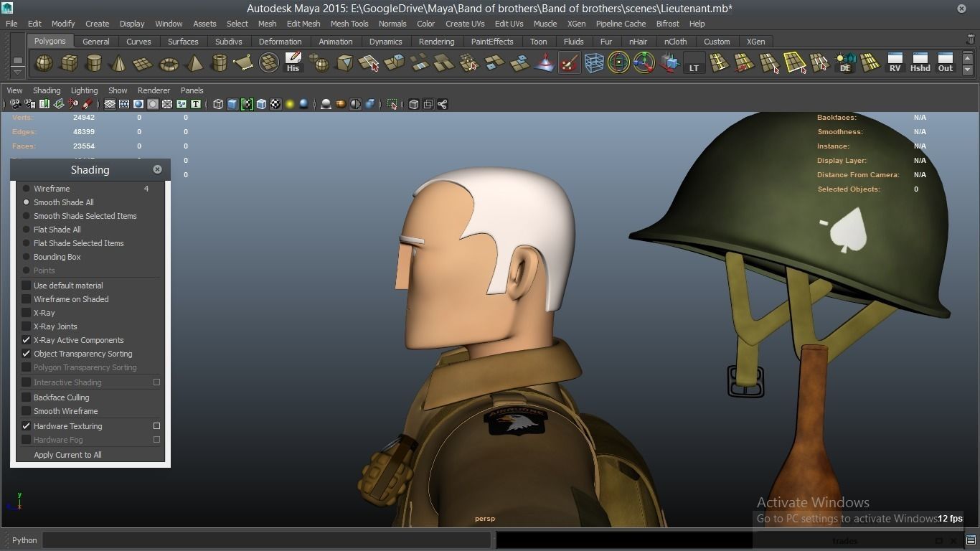Open the Mesh Tools menu

point(349,24)
